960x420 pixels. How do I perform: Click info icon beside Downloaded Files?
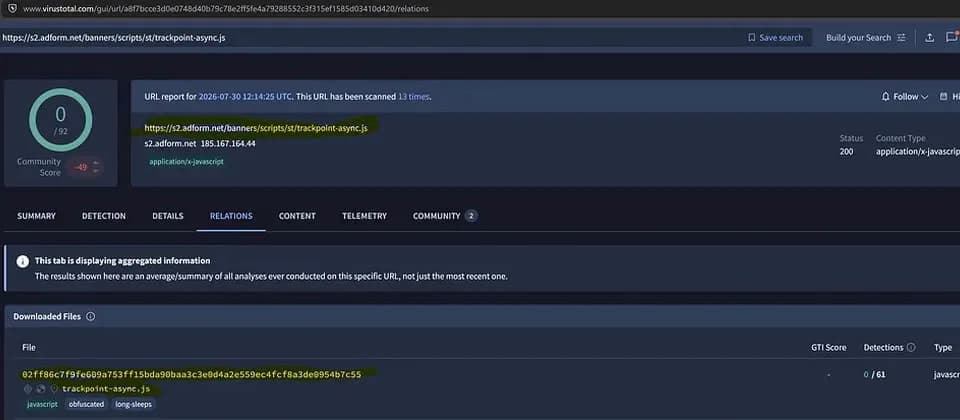coord(91,317)
